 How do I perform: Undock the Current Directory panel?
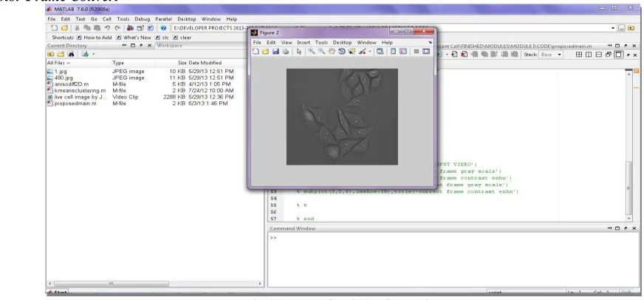pyautogui.click(x=141, y=46)
